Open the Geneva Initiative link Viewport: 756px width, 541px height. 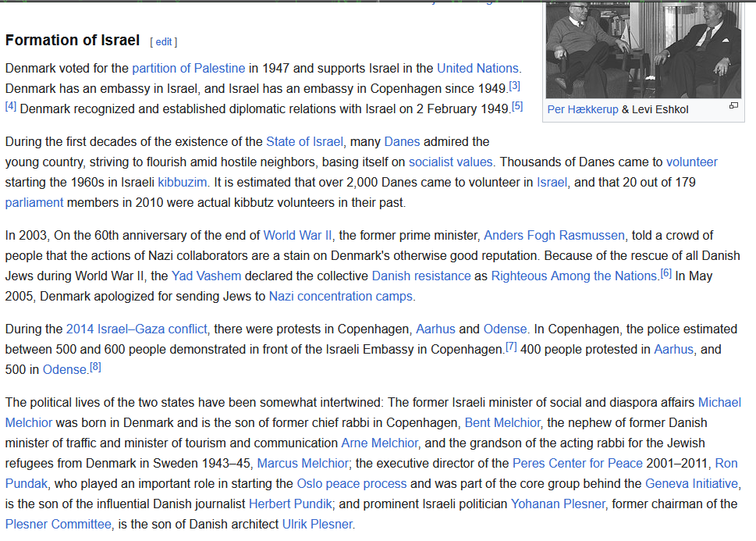pyautogui.click(x=691, y=483)
